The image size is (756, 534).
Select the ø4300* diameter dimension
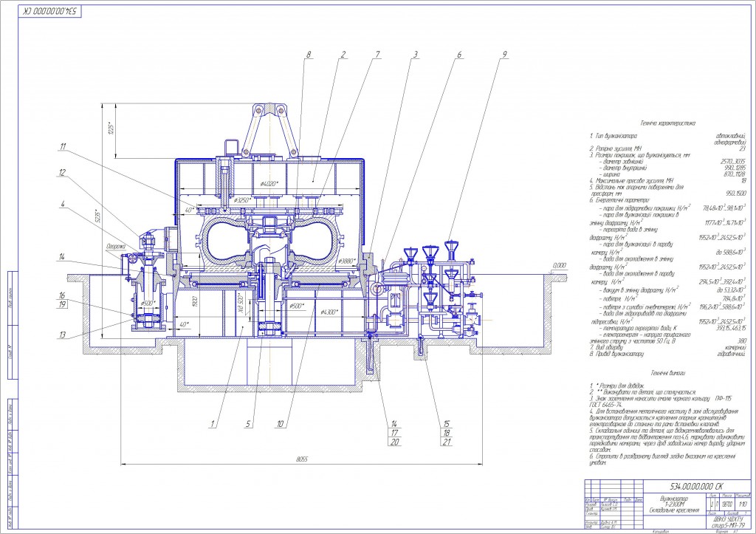point(329,312)
